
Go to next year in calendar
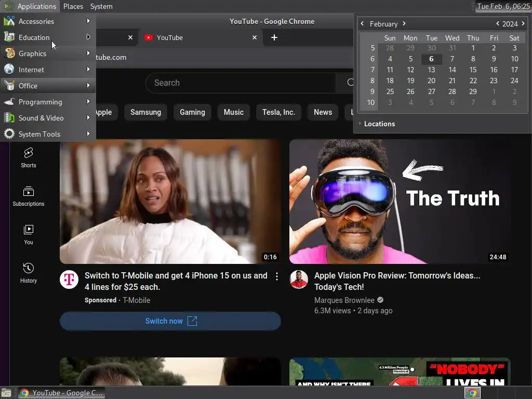click(523, 24)
